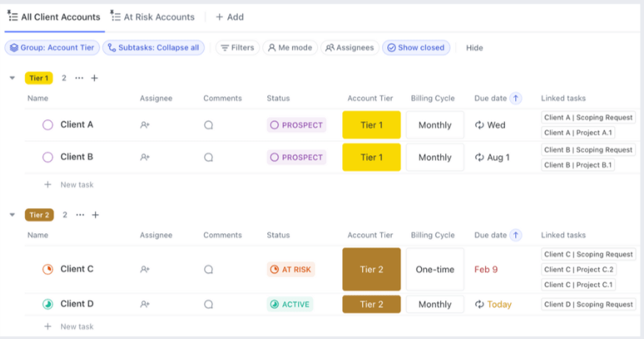The height and width of the screenshot is (339, 644).
Task: Open the comment icon for Client C
Action: pos(208,270)
